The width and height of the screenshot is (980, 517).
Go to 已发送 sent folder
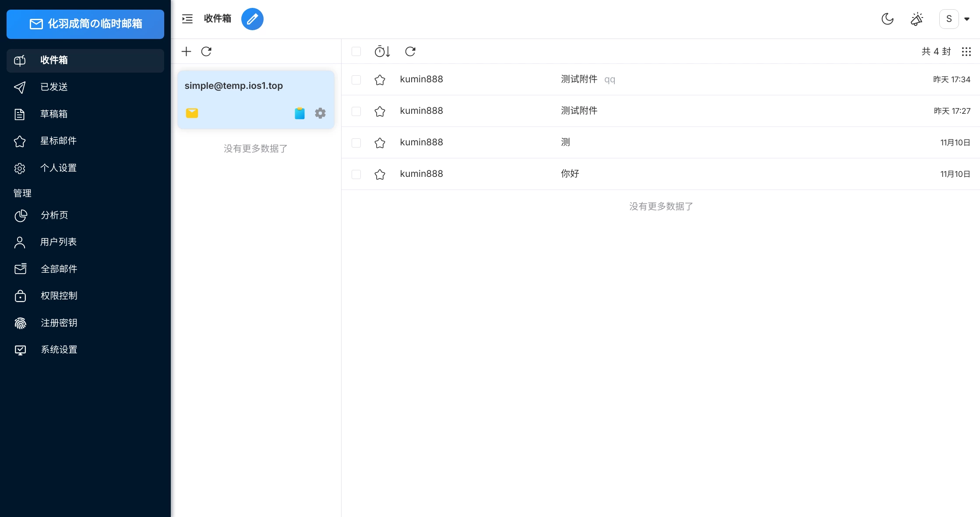pyautogui.click(x=54, y=87)
